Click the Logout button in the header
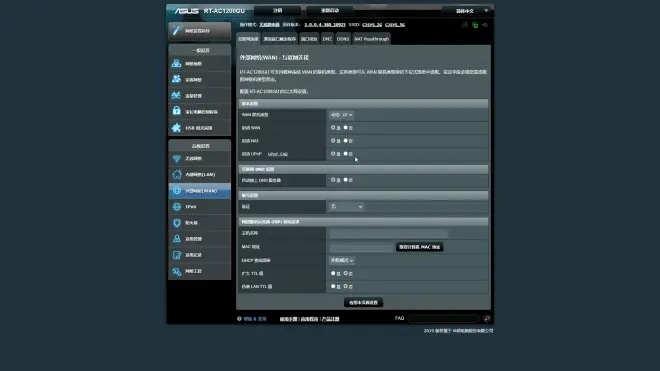The height and width of the screenshot is (371, 660). click(278, 11)
